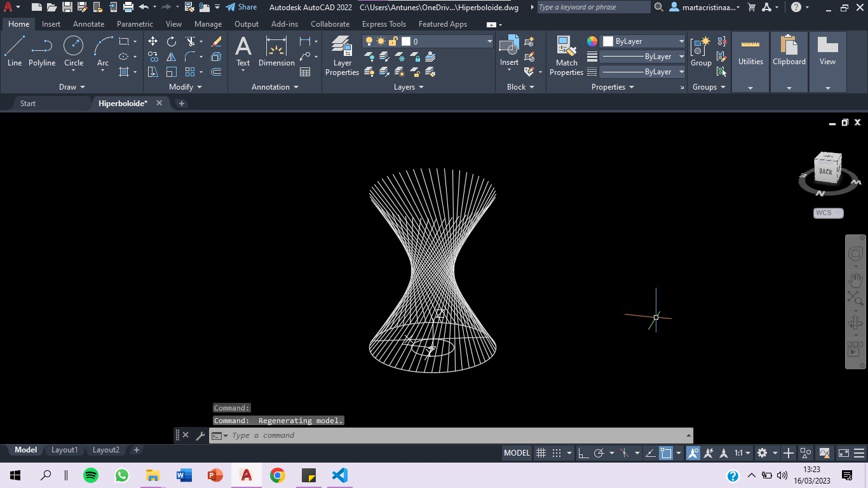
Task: Select the Line drawing tool
Action: [15, 51]
